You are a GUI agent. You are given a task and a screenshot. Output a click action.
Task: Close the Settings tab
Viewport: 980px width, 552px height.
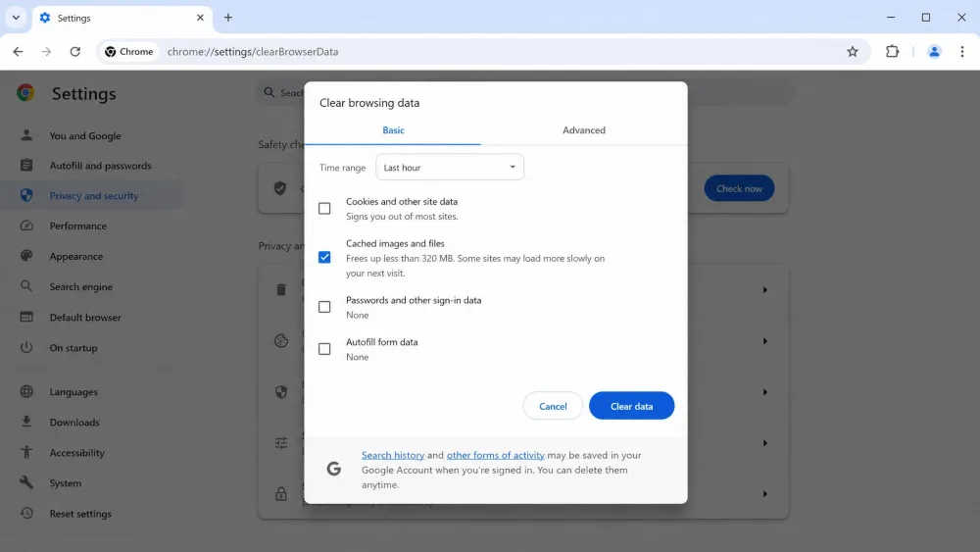point(200,18)
